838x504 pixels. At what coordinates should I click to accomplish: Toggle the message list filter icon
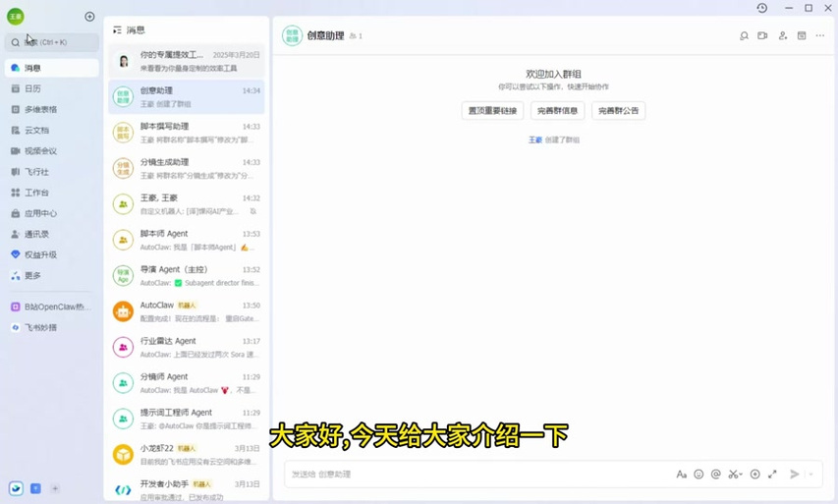(117, 30)
